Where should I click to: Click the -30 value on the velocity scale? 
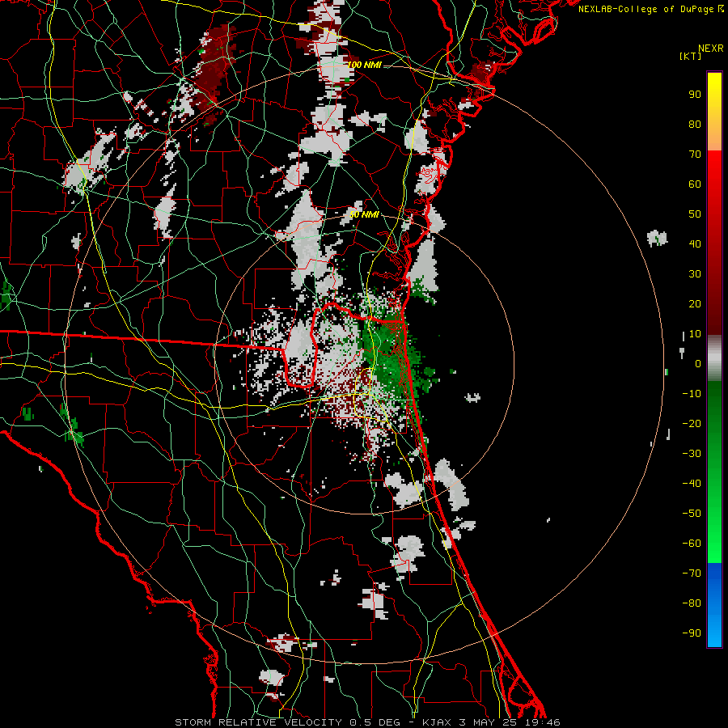692,454
